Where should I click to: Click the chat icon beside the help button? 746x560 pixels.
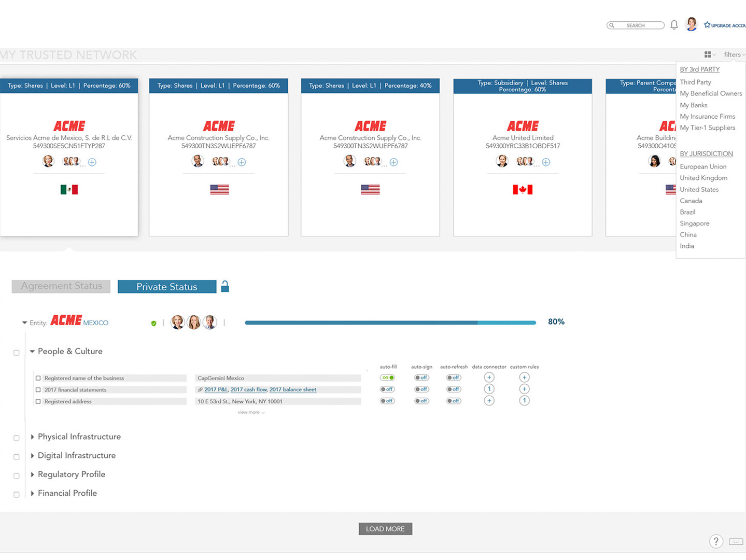point(736,542)
